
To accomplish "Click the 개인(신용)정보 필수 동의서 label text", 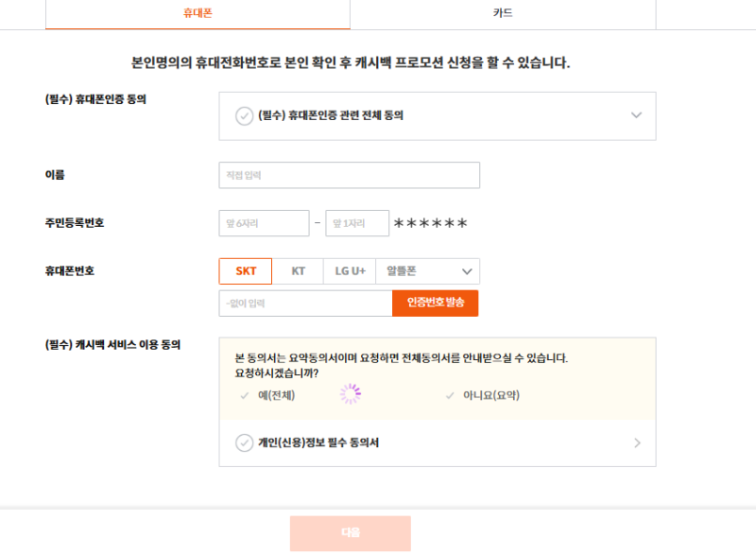I will (318, 442).
